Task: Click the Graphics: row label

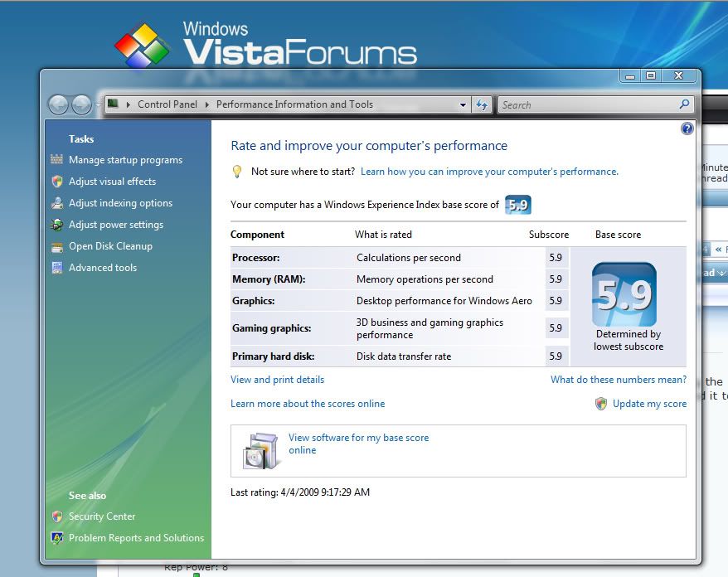Action: click(254, 300)
